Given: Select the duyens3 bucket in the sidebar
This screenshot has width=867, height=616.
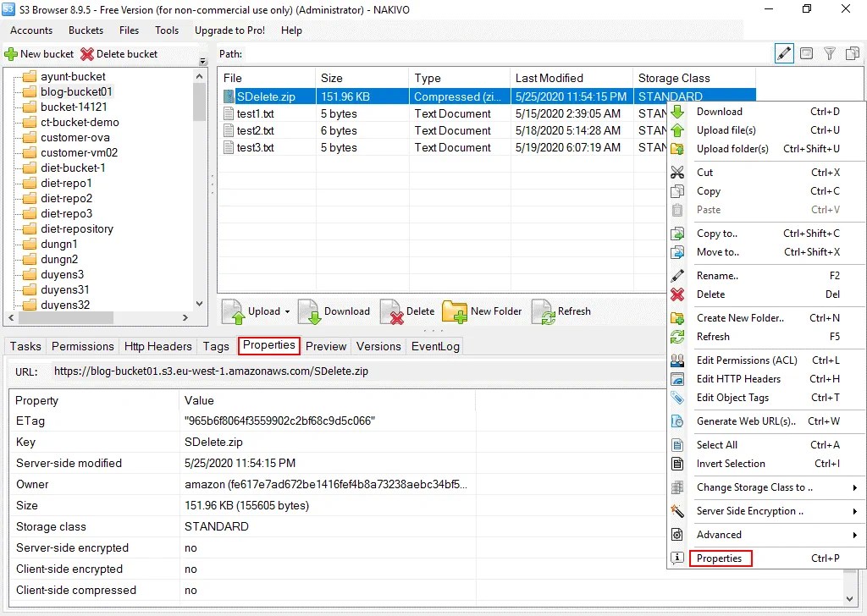Looking at the screenshot, I should [60, 274].
